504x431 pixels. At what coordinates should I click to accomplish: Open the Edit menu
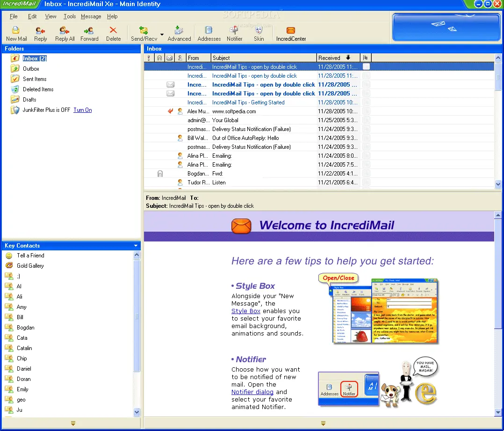32,16
